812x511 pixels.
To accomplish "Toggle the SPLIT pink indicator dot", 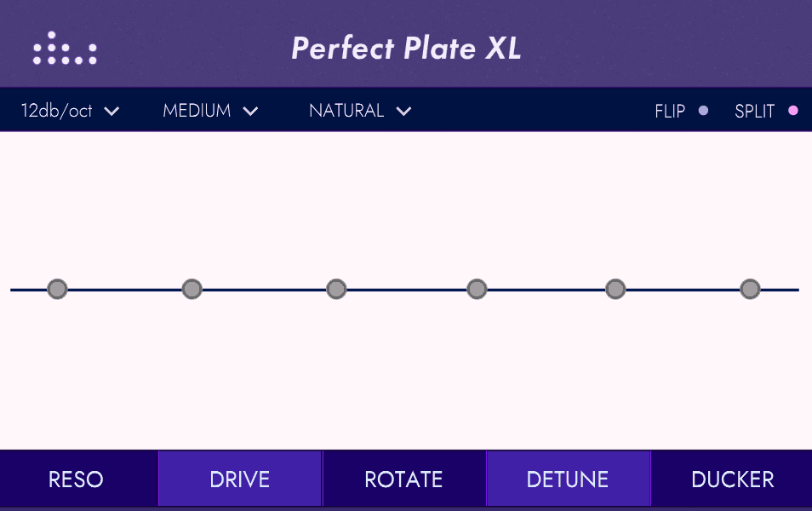I will (x=792, y=111).
